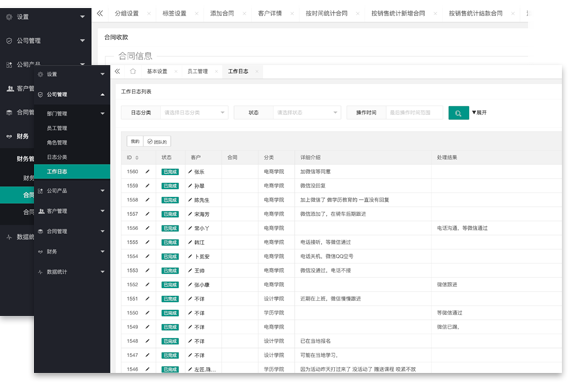586x382 pixels.
Task: Click the home icon in the tab bar
Action: [x=133, y=71]
